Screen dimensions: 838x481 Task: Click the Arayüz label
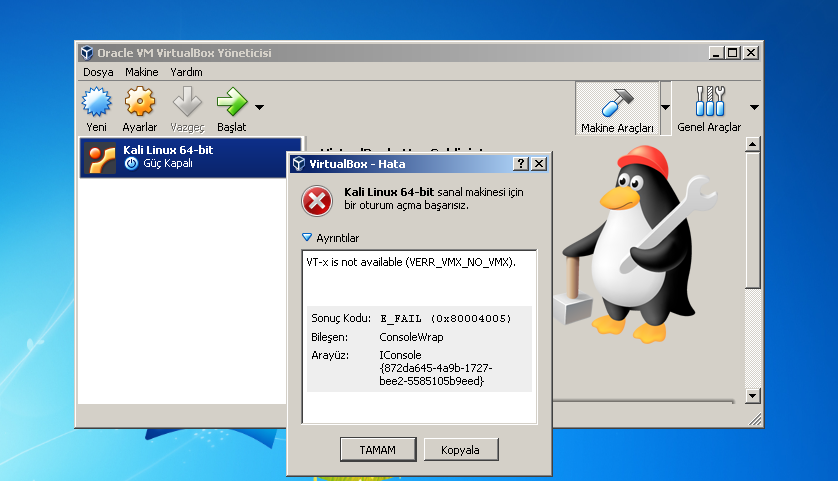click(x=330, y=355)
